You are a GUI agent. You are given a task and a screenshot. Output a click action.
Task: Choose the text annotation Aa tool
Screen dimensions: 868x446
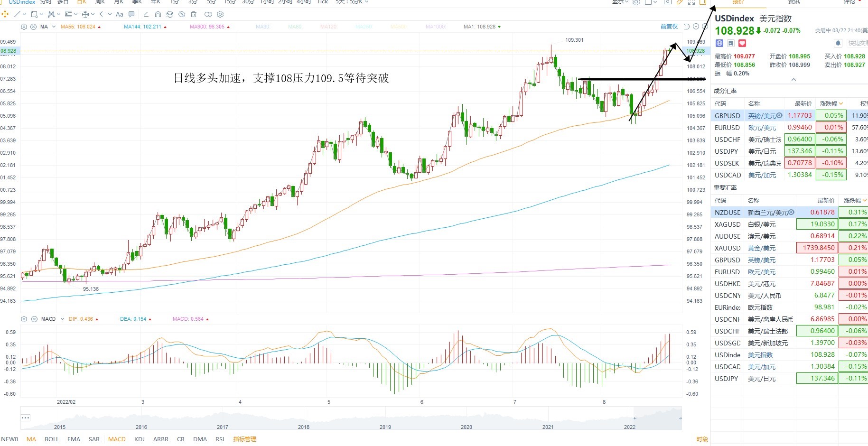click(119, 14)
